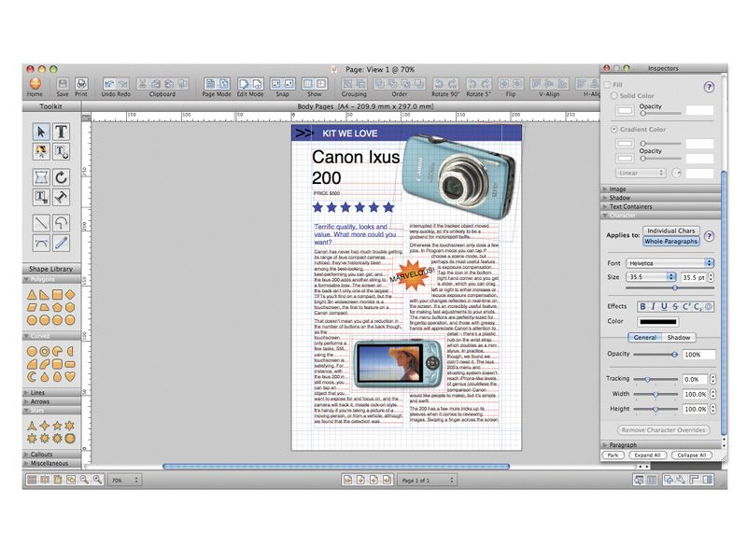Image resolution: width=747 pixels, height=560 pixels.
Task: Choose Individual Chars option
Action: coord(670,231)
